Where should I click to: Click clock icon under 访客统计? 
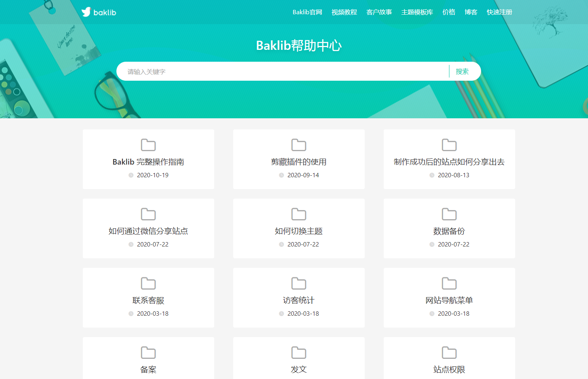point(282,314)
